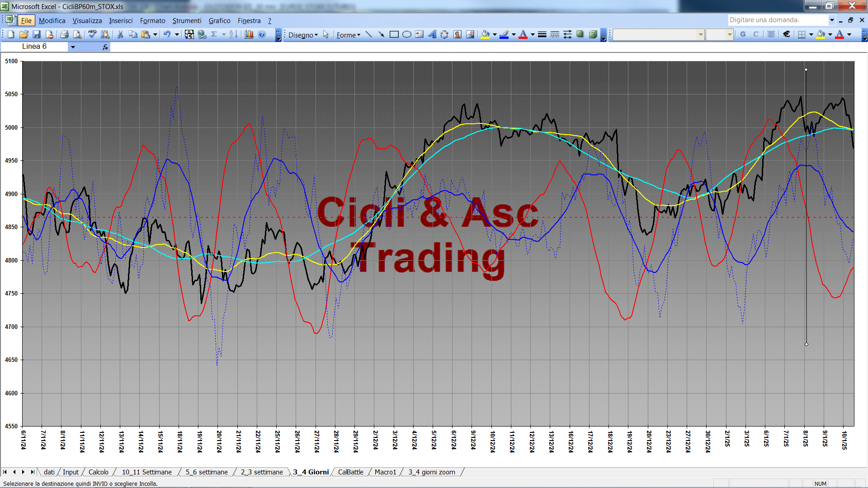
Task: Open the font name combo box
Action: (659, 34)
